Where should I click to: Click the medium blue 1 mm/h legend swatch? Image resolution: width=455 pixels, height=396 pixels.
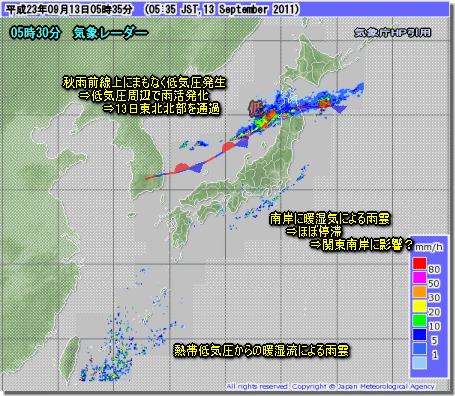pos(420,349)
